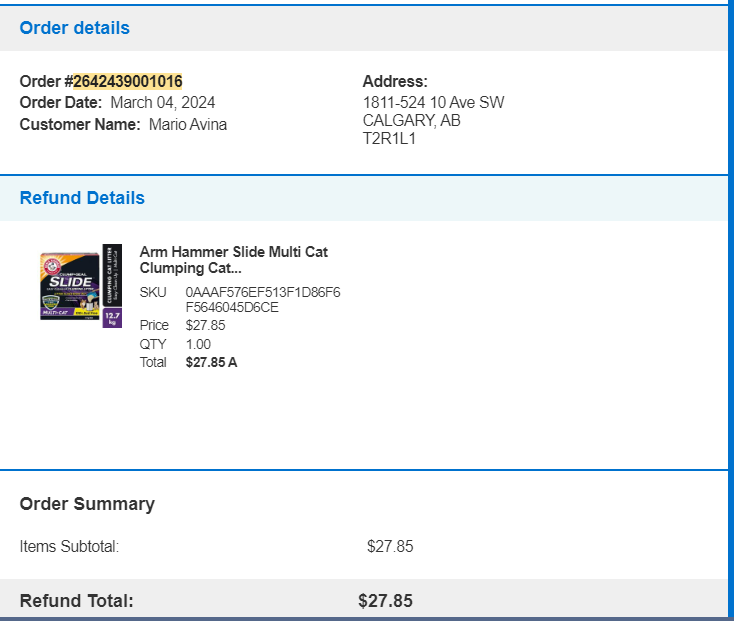Click the CALGARY, AB address line
Image resolution: width=734 pixels, height=621 pixels.
pyautogui.click(x=411, y=121)
